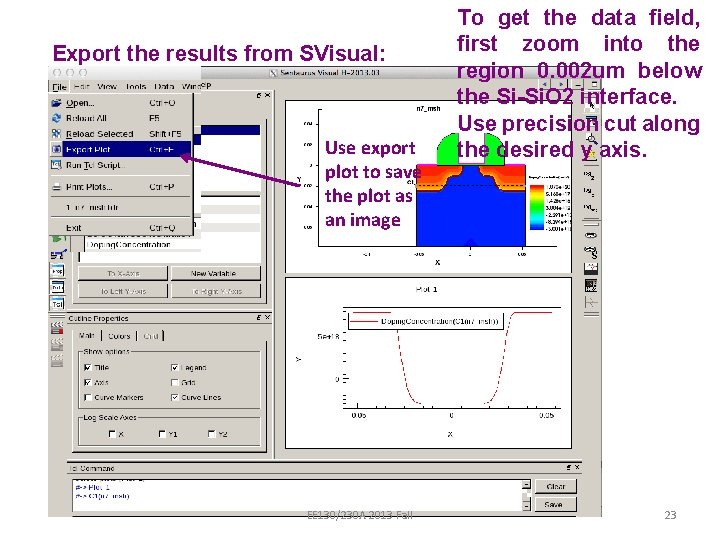This screenshot has height=540, width=720.
Task: Click the rainbow doping color legend bar
Action: [x=537, y=207]
